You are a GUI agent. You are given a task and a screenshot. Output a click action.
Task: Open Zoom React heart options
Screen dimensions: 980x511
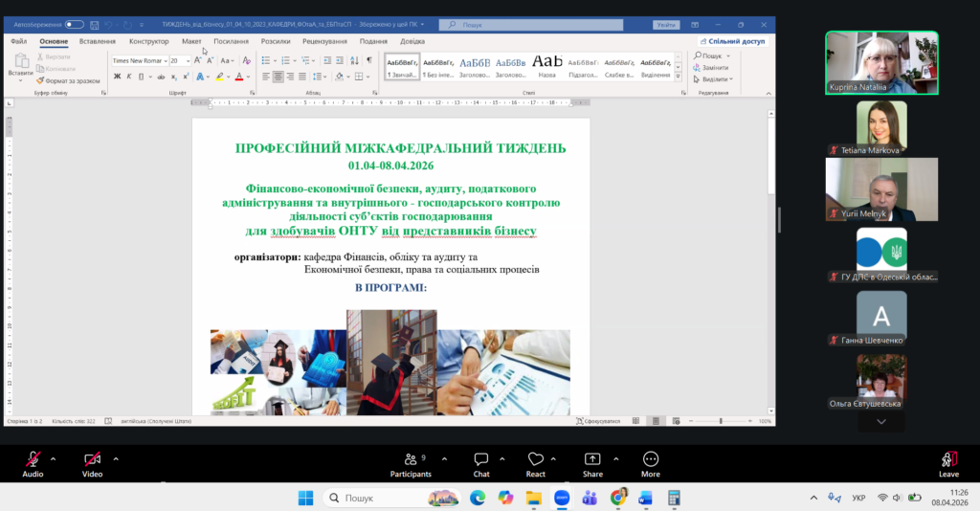536,464
